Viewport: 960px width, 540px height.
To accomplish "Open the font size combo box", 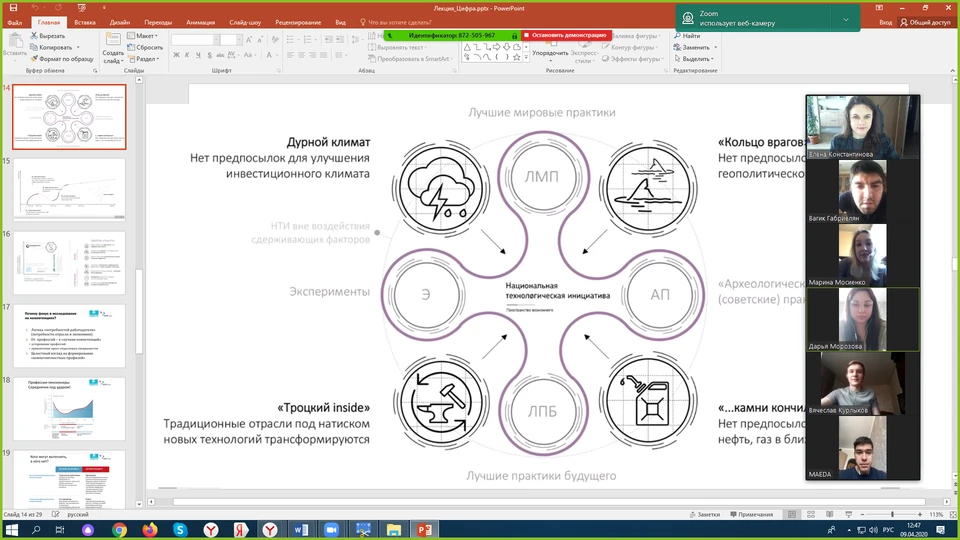I will pyautogui.click(x=230, y=40).
